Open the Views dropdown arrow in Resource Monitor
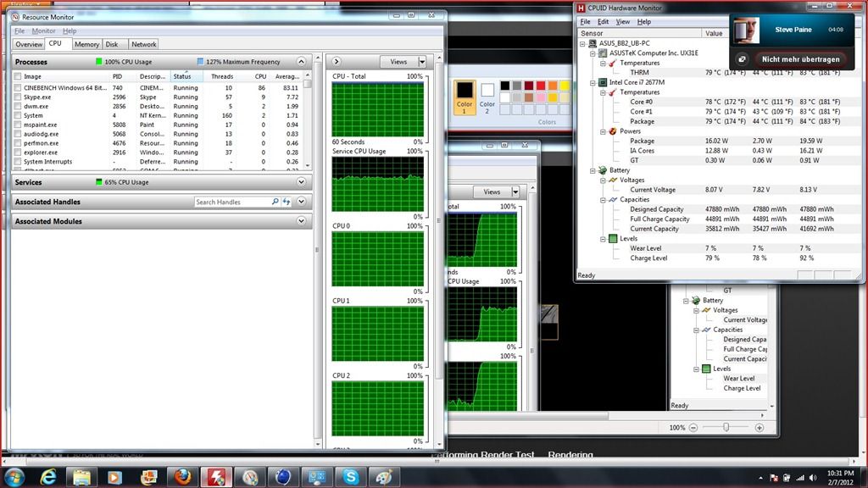Screen dimensions: 868x488 [x=421, y=62]
